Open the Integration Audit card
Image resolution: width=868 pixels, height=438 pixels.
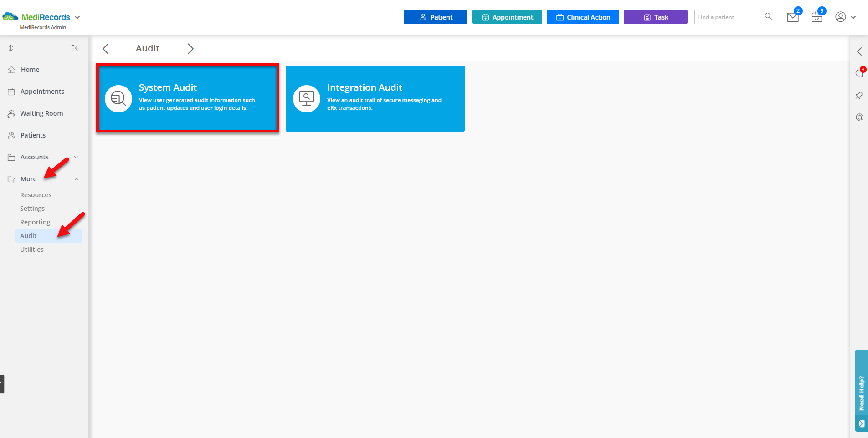[375, 98]
